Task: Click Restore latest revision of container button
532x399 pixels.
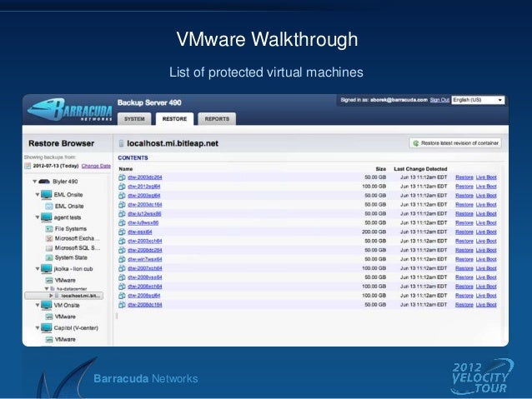Action: [455, 143]
